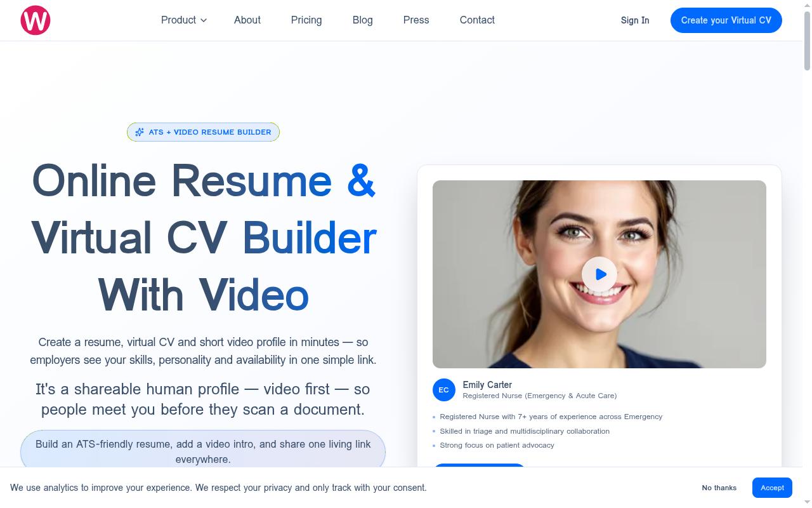Click 'It's a shareable human profile' text

(x=203, y=399)
